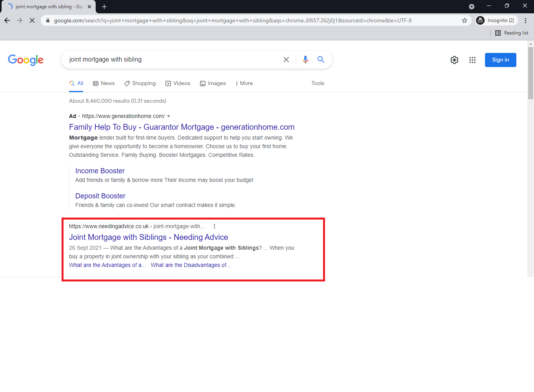The height and width of the screenshot is (392, 534).
Task: Open options for the needingadvice result
Action: coord(214,226)
